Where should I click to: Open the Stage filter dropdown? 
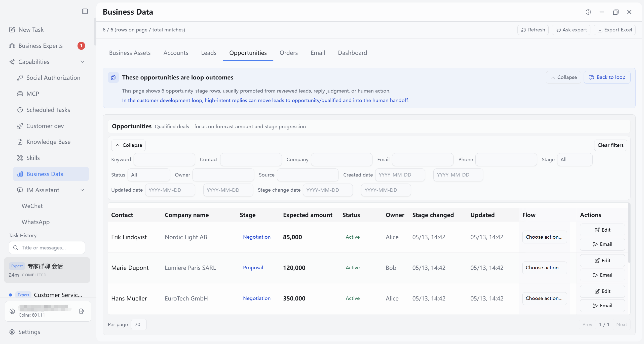click(x=575, y=160)
